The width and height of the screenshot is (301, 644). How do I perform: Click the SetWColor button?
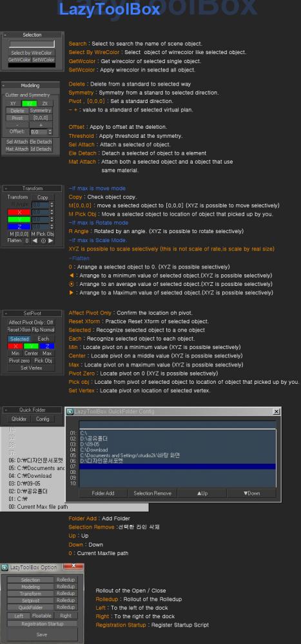43,59
